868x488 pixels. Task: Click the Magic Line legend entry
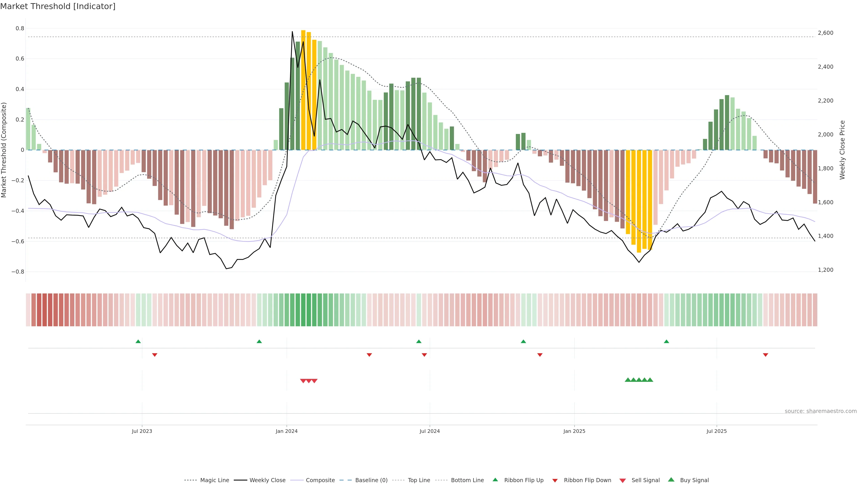[214, 480]
